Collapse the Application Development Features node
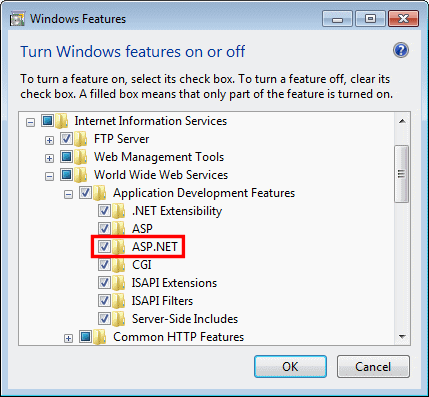Viewport: 429px width, 397px height. pyautogui.click(x=68, y=194)
